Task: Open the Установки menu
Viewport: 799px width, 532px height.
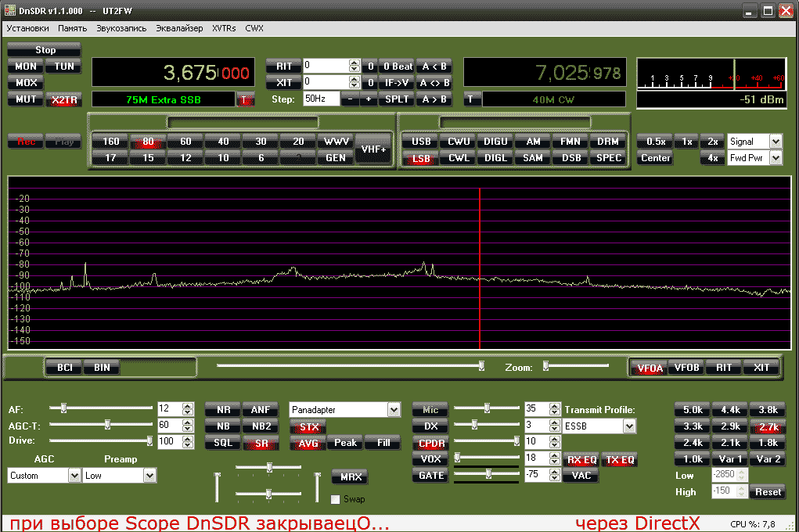Action: coord(27,27)
